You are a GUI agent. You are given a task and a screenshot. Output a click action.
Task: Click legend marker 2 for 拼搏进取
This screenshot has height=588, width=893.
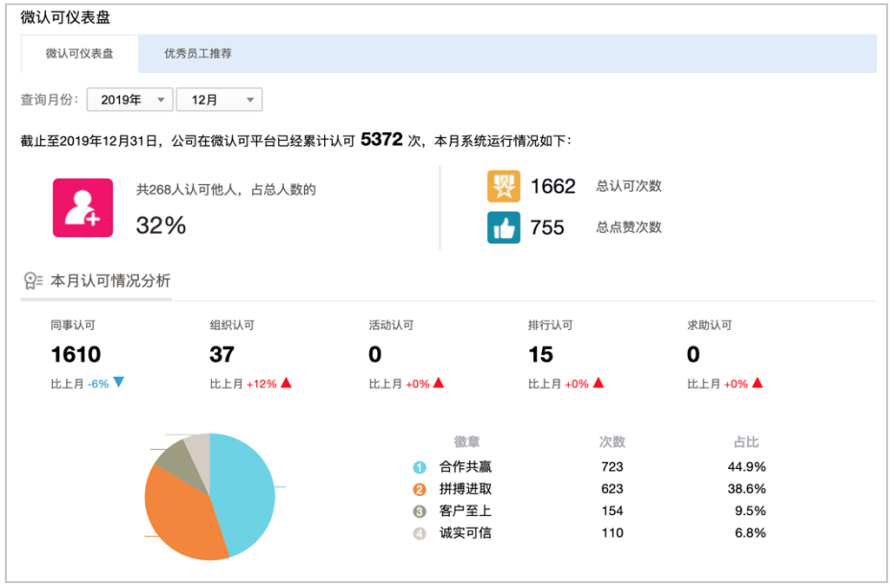coord(420,489)
